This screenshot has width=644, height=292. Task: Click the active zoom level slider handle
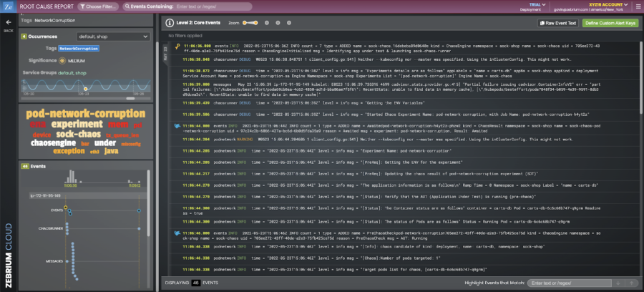click(x=255, y=23)
